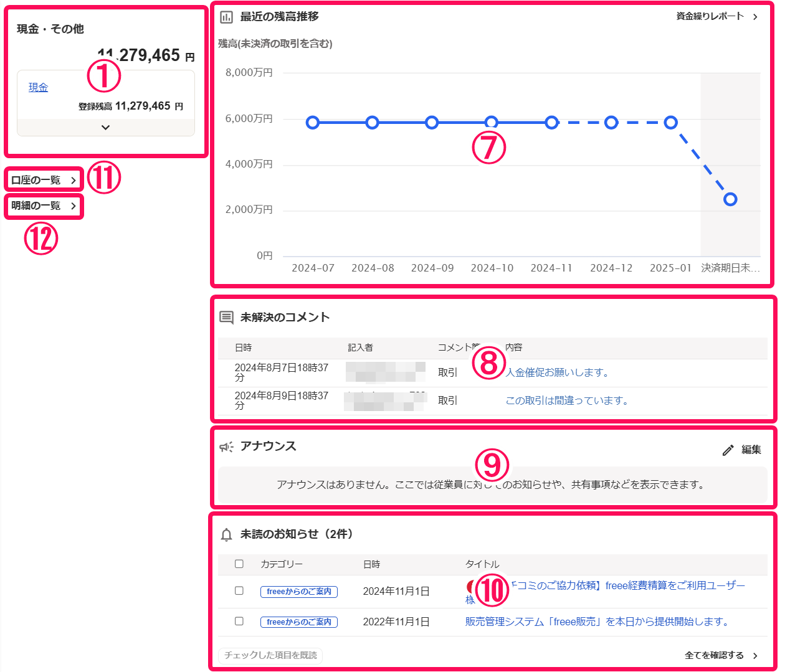Click the 2024-09 data point on chart
Viewport: 790px width, 672px height.
point(432,123)
